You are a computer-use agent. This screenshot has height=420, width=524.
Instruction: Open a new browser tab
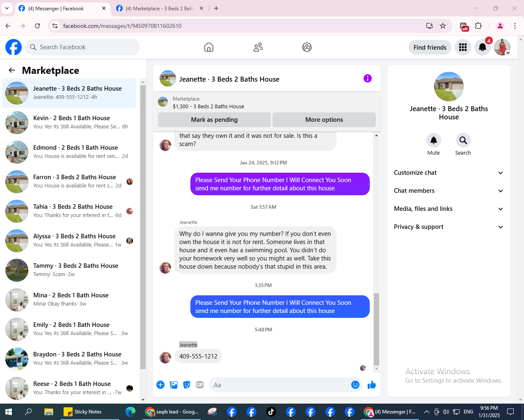(x=216, y=8)
